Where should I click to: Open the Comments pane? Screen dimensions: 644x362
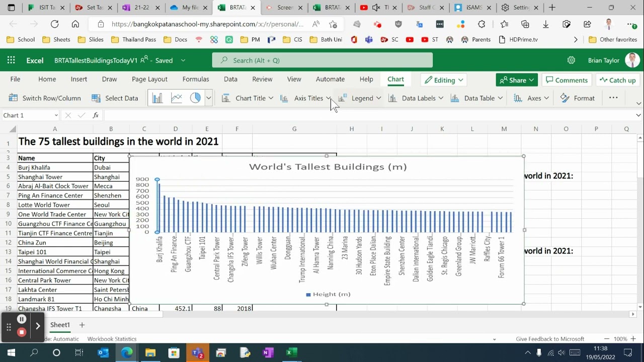[x=567, y=80]
